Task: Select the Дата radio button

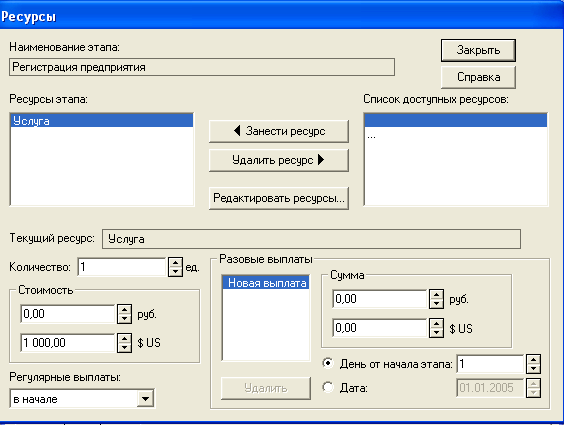Action: [x=328, y=387]
